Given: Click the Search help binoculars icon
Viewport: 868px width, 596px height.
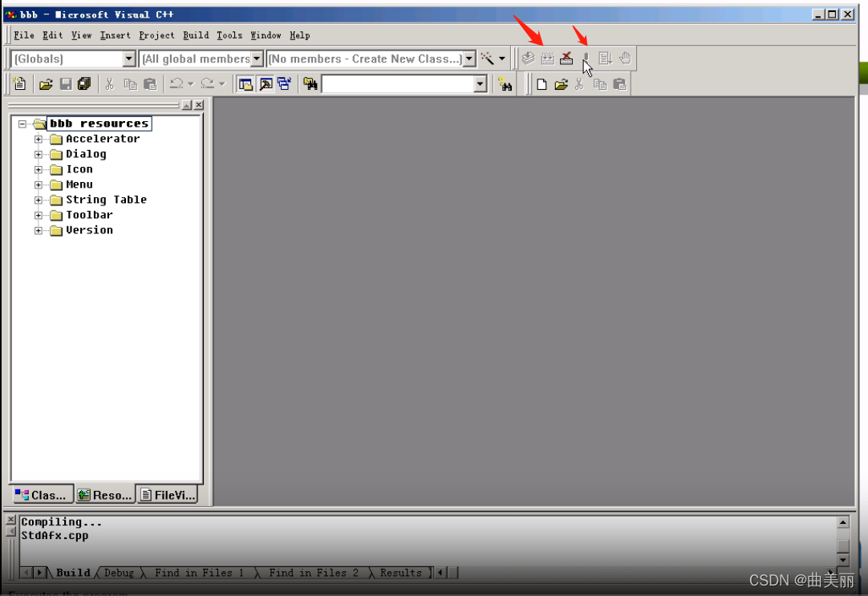Looking at the screenshot, I should (x=505, y=84).
